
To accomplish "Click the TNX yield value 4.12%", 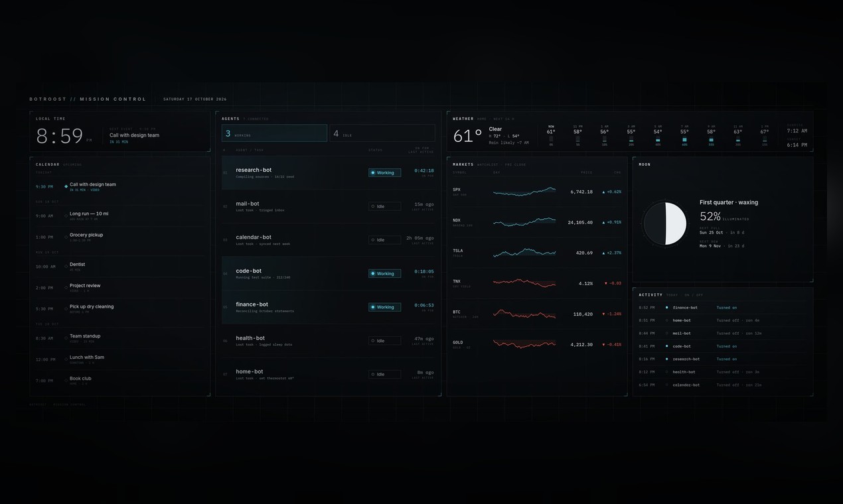I will coord(585,283).
